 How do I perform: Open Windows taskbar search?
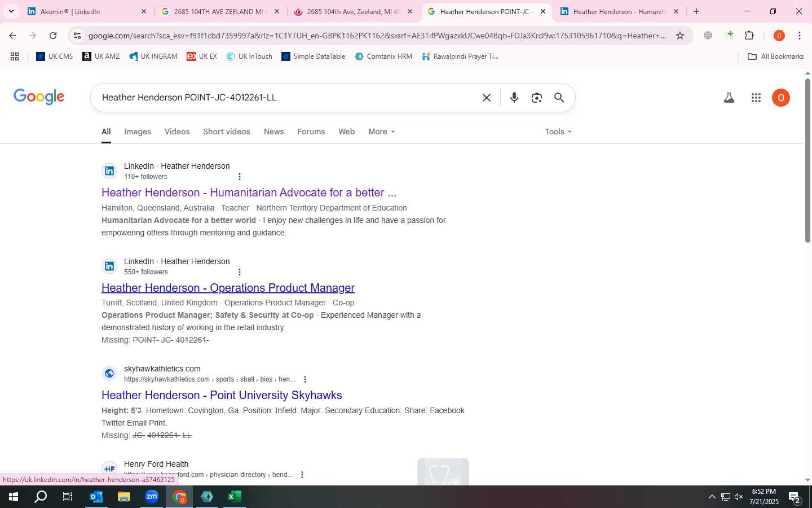click(x=41, y=497)
